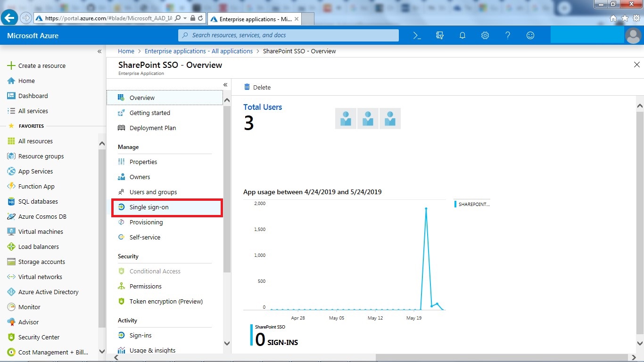Image resolution: width=644 pixels, height=362 pixels.
Task: Open Sign-ins under Activity
Action: (x=141, y=335)
